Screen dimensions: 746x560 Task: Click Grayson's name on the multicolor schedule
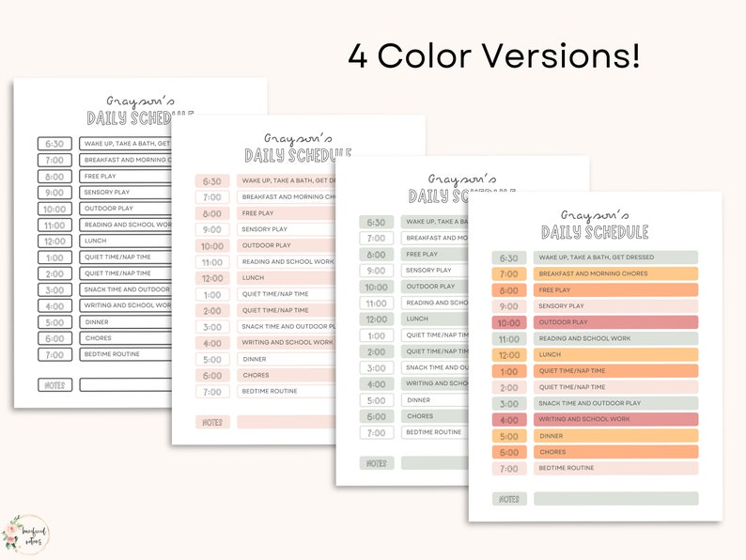click(x=595, y=215)
